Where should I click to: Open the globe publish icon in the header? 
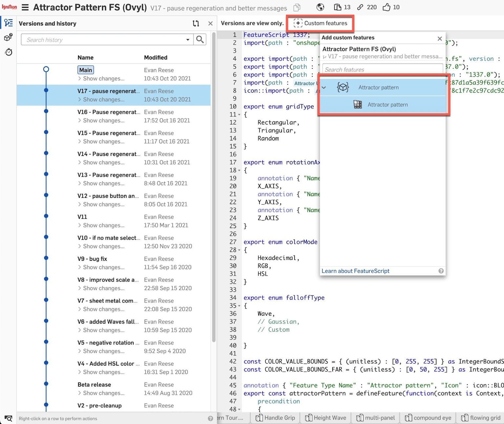point(320,7)
